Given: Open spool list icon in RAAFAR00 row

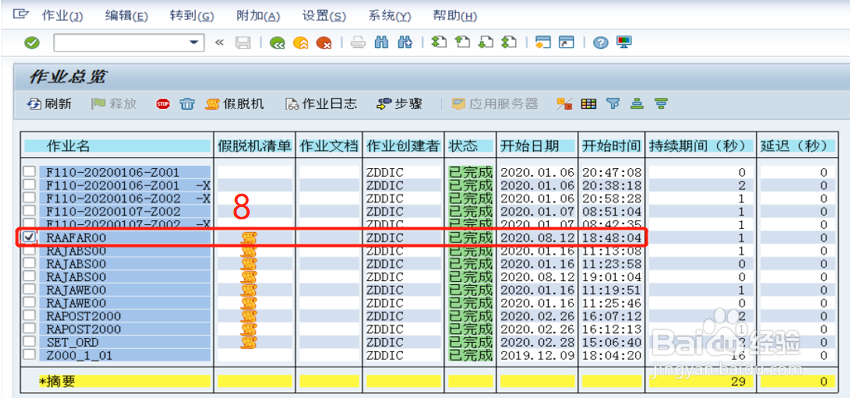Looking at the screenshot, I should click(x=248, y=238).
